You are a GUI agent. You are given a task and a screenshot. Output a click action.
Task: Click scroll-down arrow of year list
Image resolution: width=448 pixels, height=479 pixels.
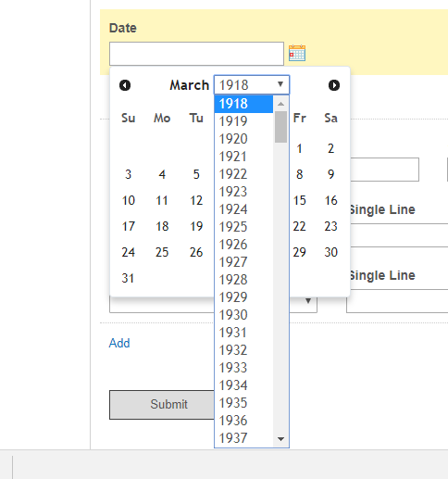click(280, 439)
